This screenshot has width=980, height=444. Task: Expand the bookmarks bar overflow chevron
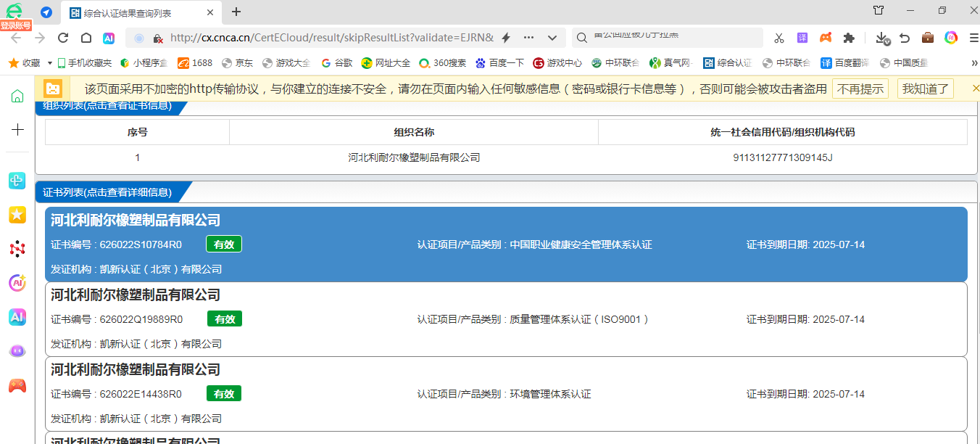point(974,63)
